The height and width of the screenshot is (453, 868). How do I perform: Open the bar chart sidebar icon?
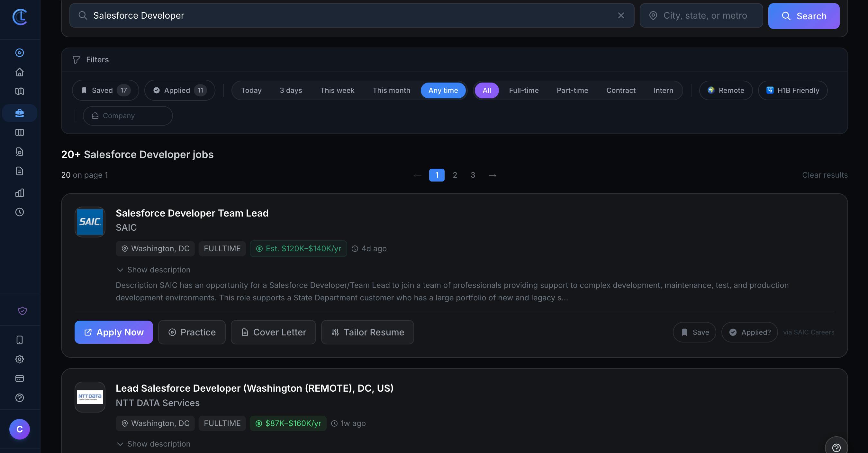20,193
